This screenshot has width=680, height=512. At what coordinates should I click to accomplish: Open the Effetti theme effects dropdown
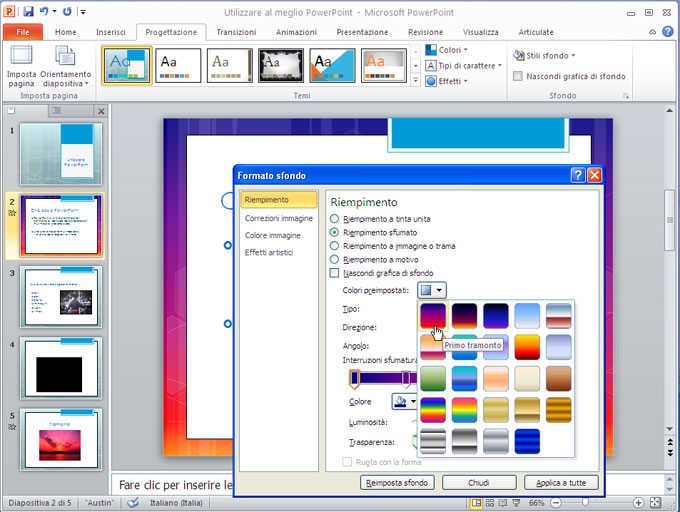(x=446, y=81)
